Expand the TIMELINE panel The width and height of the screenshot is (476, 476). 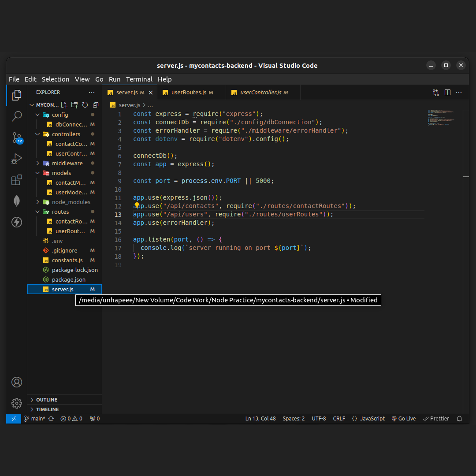[x=64, y=409]
